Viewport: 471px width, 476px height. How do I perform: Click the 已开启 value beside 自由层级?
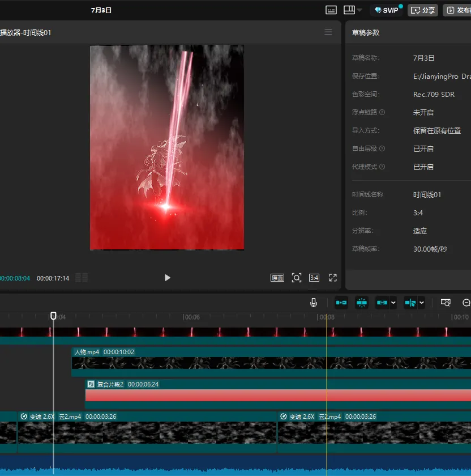click(423, 148)
